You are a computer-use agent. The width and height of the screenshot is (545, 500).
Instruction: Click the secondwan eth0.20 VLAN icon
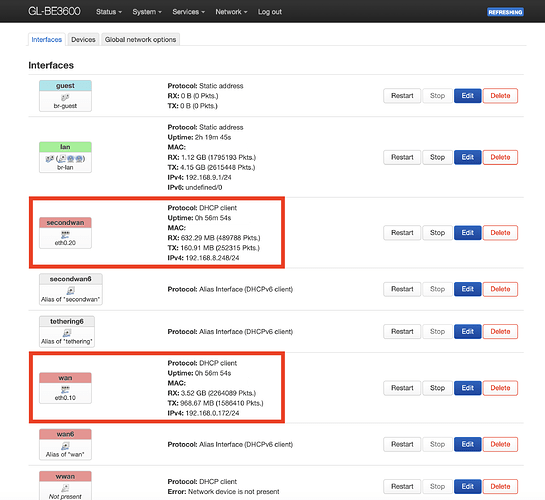(65, 234)
